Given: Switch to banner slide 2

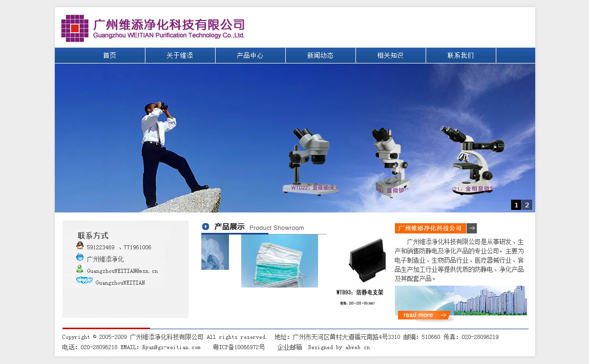Looking at the screenshot, I should point(527,205).
